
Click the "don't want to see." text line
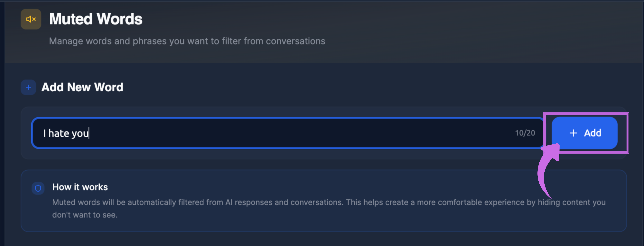(85, 215)
